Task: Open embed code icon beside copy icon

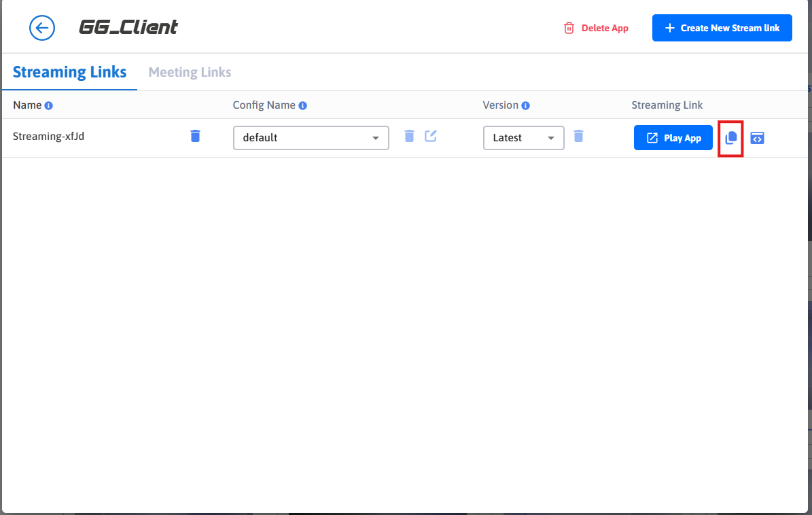Action: [x=758, y=138]
